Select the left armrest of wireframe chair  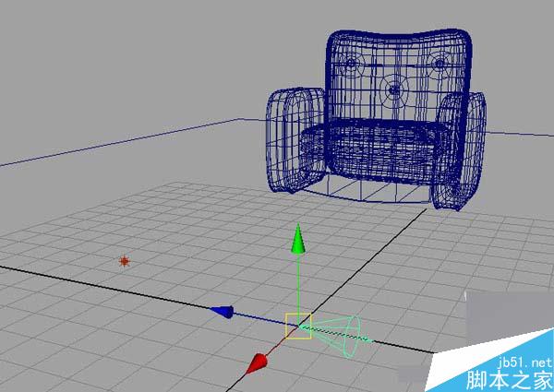tap(295, 140)
